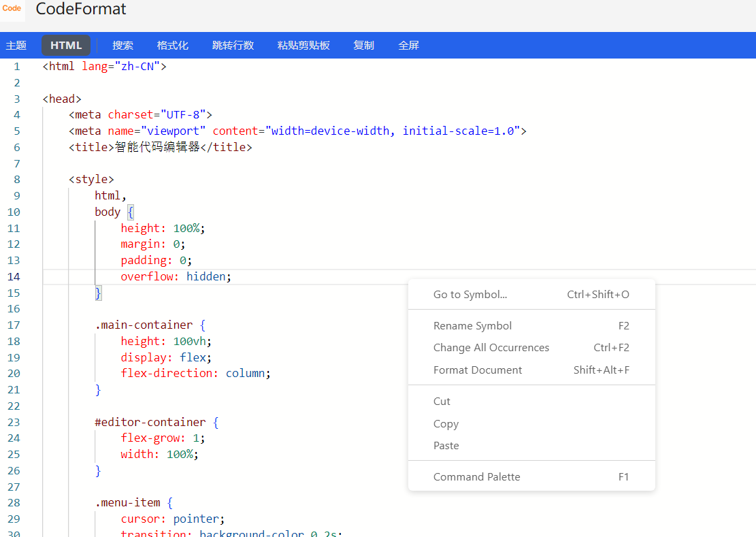Click 'height: 100vh;' line
This screenshot has height=537, width=756.
coord(166,341)
